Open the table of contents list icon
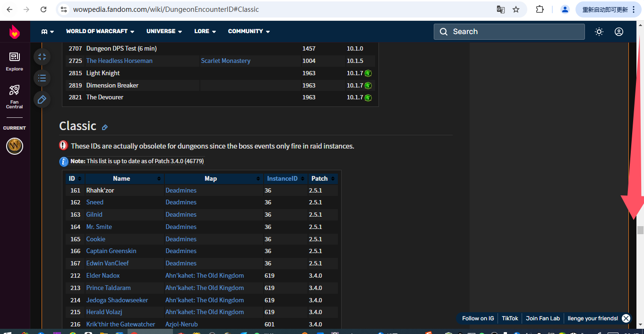Viewport: 644px width, 334px height. pyautogui.click(x=42, y=78)
